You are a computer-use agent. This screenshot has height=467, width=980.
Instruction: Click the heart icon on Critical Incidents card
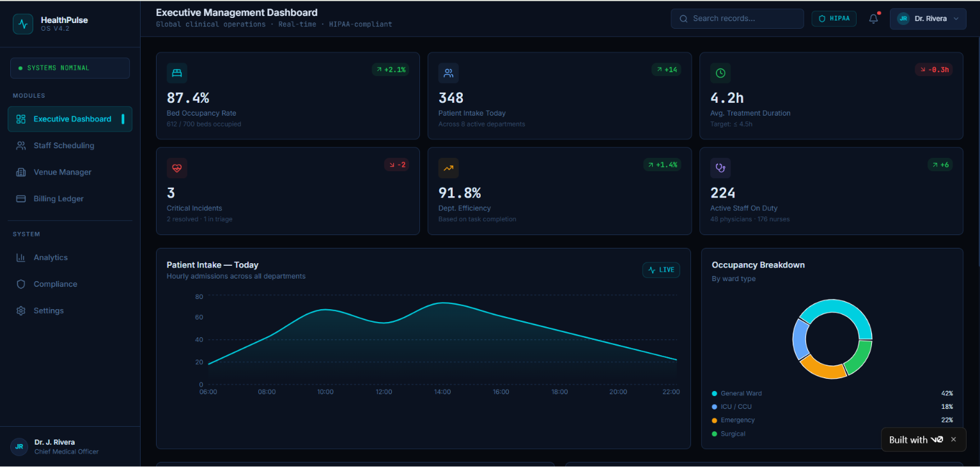(177, 168)
